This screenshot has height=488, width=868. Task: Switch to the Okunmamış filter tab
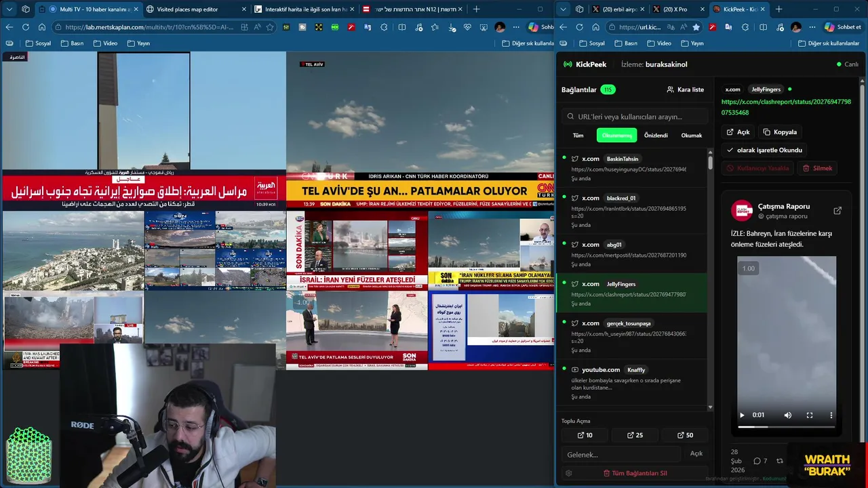[x=616, y=136]
